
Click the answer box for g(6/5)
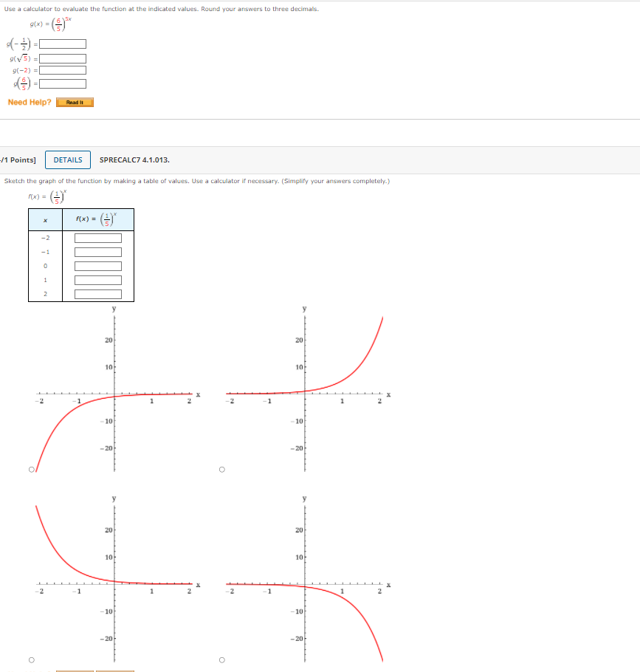pos(63,84)
